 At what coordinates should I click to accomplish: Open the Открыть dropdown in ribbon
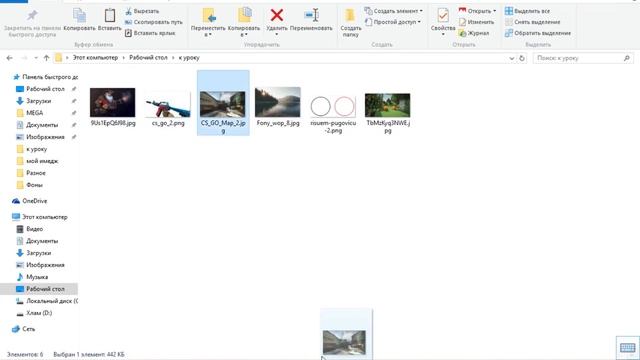click(477, 11)
